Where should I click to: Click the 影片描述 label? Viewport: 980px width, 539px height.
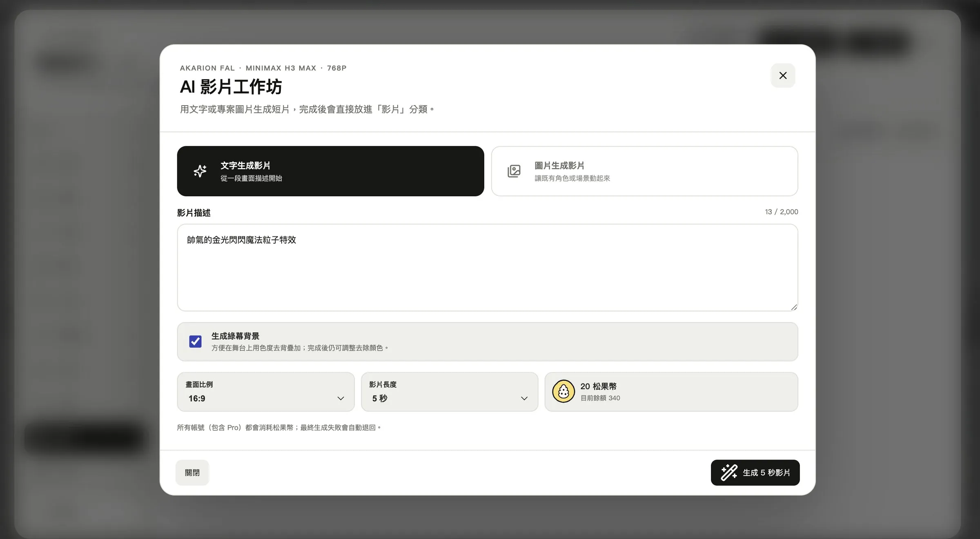[194, 213]
